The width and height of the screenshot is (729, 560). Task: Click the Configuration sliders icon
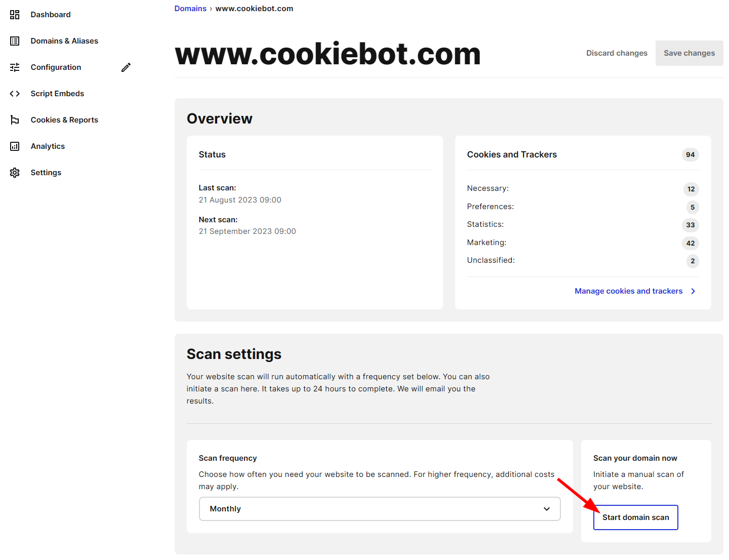[x=15, y=67]
